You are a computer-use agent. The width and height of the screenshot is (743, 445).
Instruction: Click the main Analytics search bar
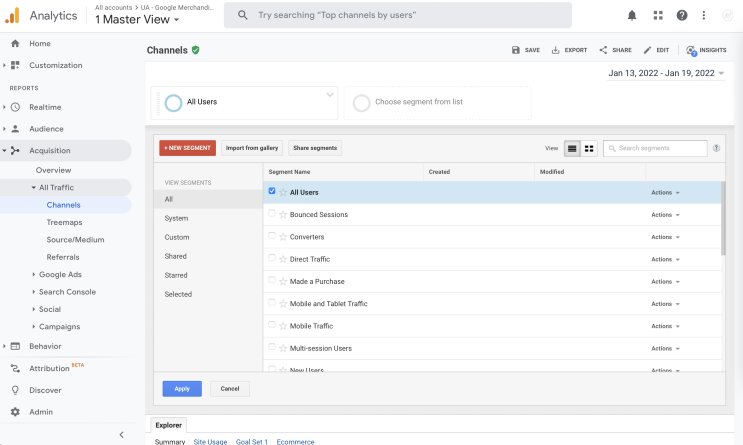click(398, 15)
